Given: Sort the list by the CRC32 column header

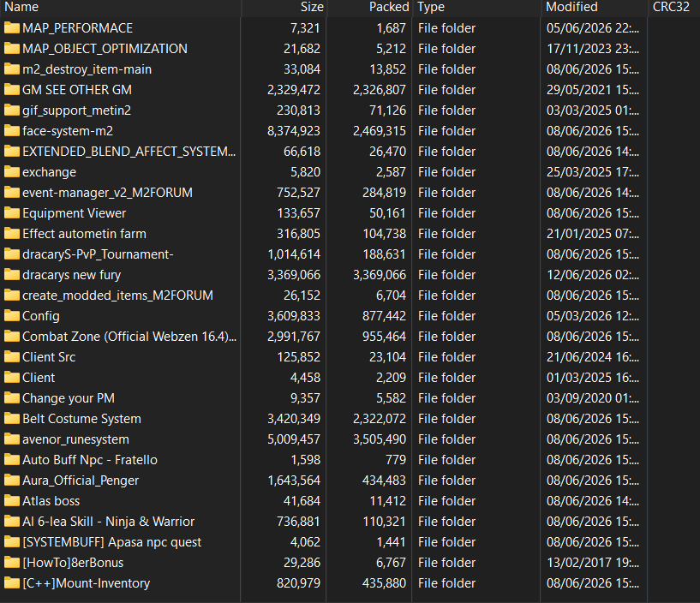Looking at the screenshot, I should (674, 7).
